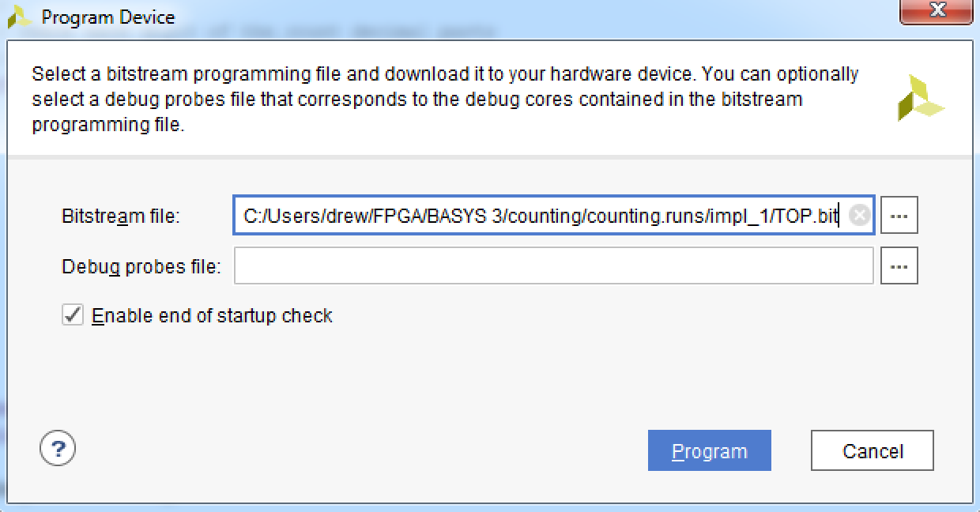Click the 'Debug probes file:' label
The width and height of the screenshot is (980, 512).
click(141, 267)
